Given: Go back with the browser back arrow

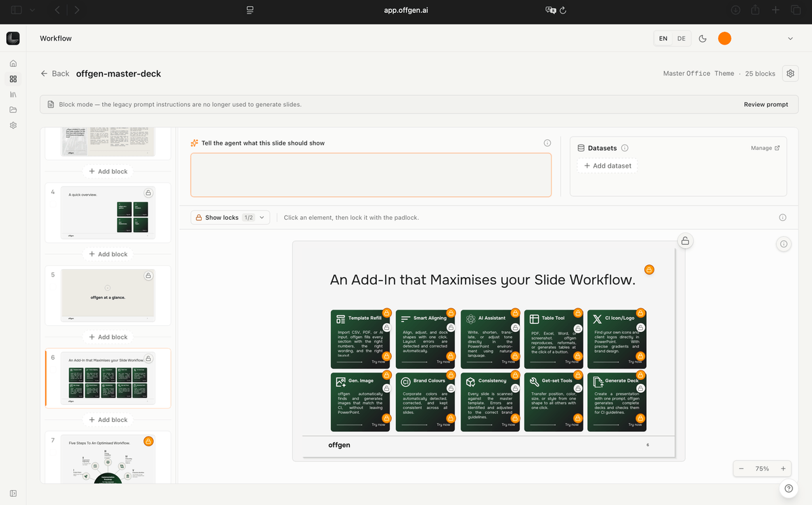Looking at the screenshot, I should (57, 10).
